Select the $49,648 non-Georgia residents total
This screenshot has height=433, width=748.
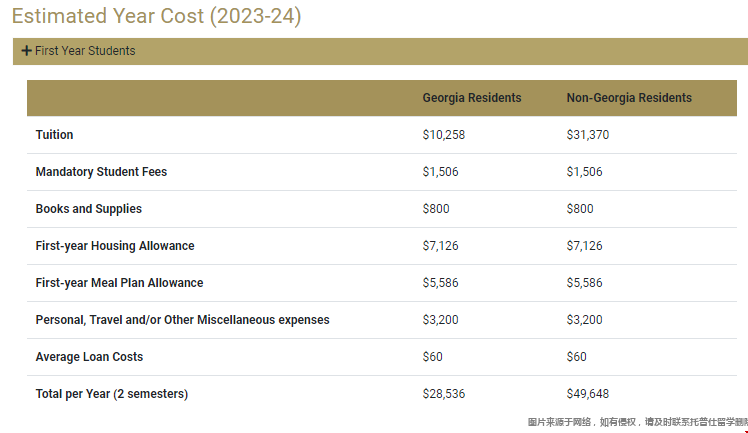tap(587, 394)
